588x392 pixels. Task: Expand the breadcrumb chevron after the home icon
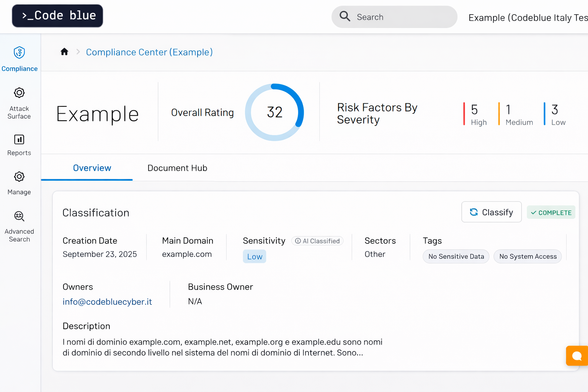[x=78, y=52]
